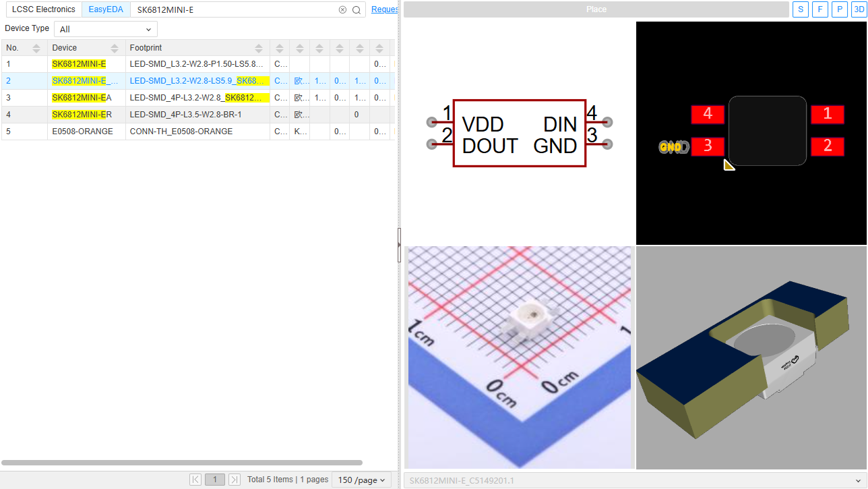Toggle the 3D model preview button
The image size is (868, 489).
point(859,9)
